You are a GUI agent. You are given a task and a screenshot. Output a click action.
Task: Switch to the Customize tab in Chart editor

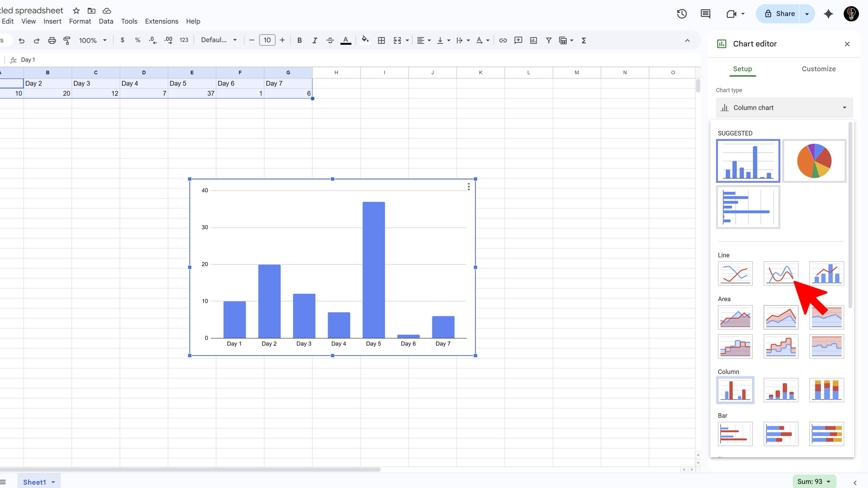(x=819, y=69)
